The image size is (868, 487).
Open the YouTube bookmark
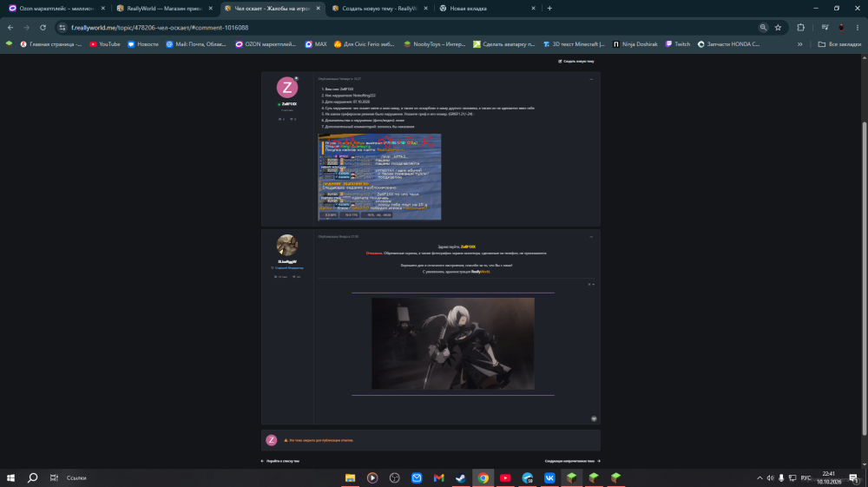point(105,43)
